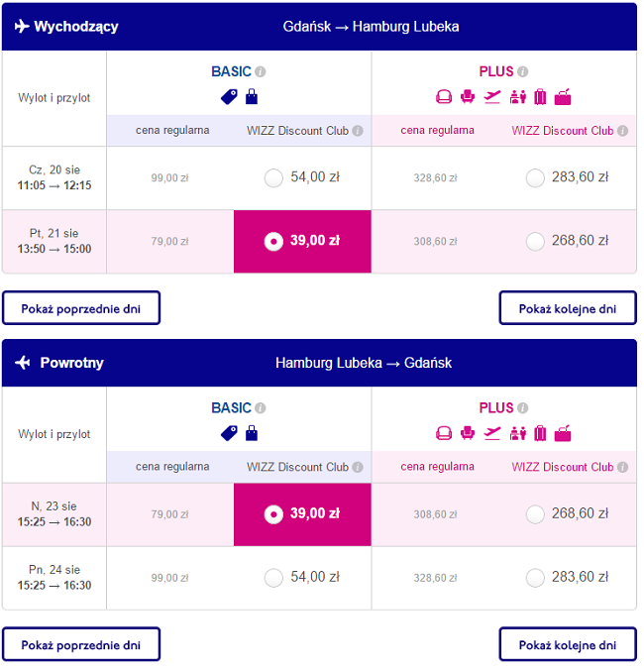644x671 pixels.
Task: Show previous days for outbound flight
Action: point(81,308)
